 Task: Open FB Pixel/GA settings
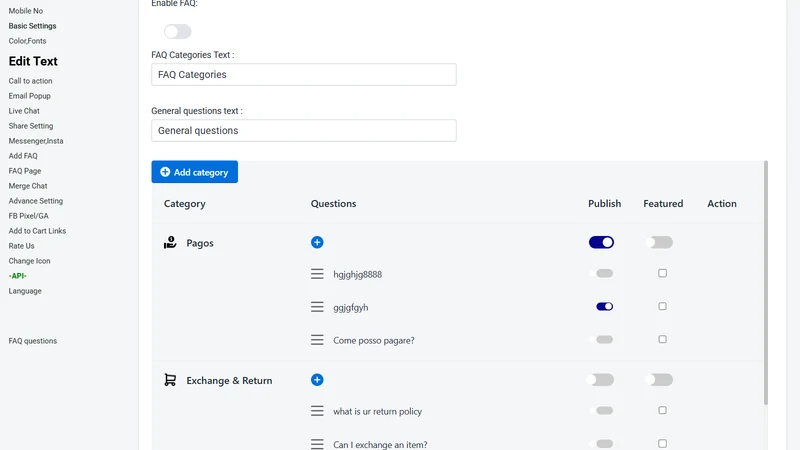(x=29, y=216)
